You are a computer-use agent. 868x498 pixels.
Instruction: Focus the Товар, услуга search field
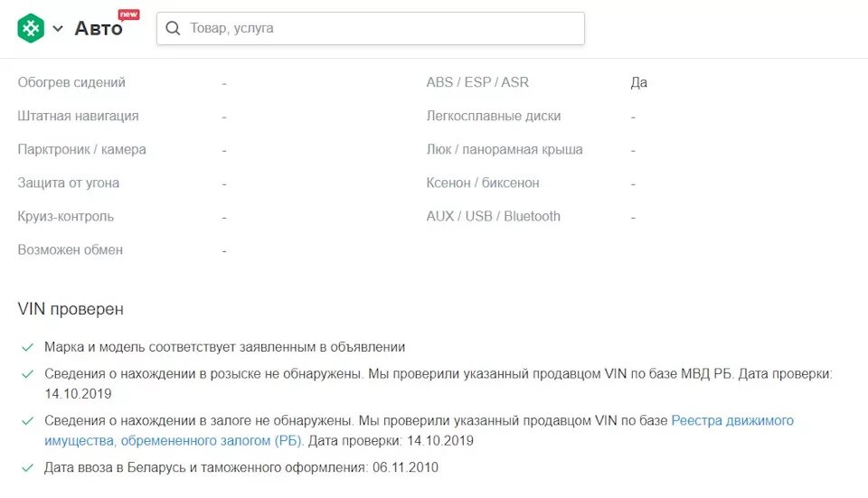(371, 28)
